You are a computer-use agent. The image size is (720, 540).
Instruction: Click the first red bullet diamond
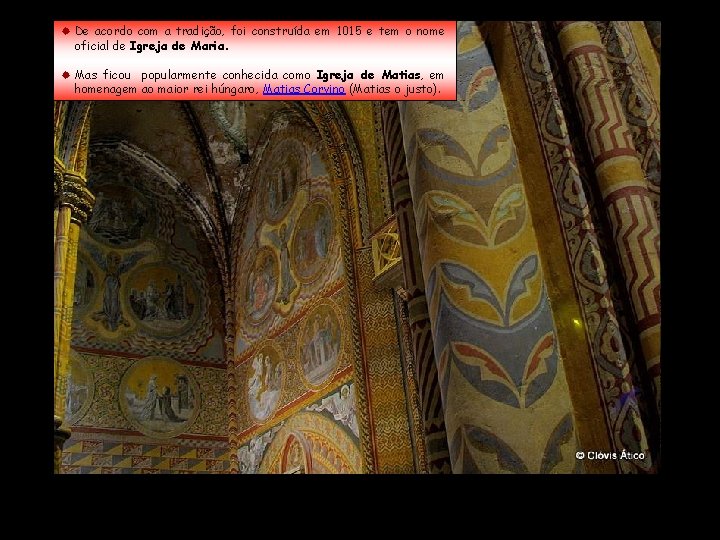click(x=66, y=31)
